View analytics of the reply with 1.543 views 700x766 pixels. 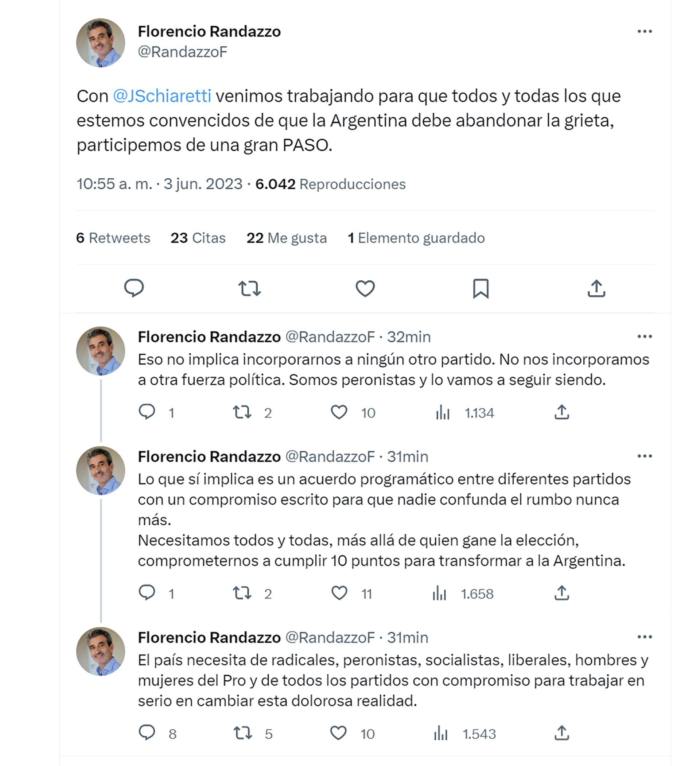441,733
